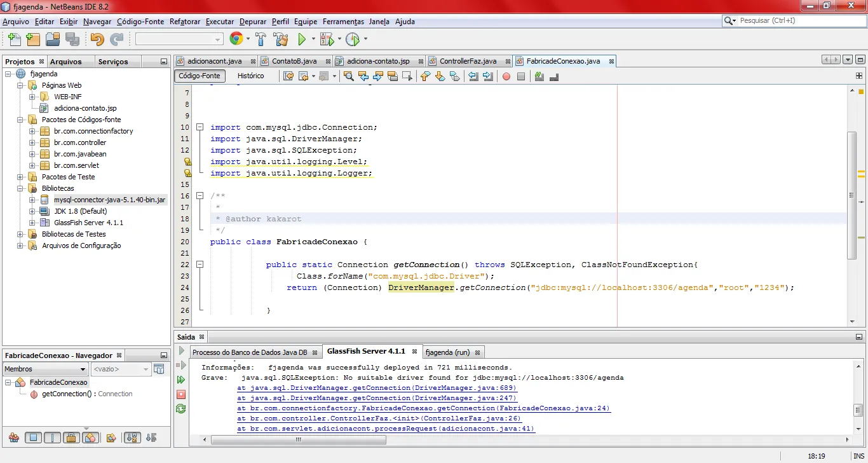The height and width of the screenshot is (463, 868).
Task: Click the Clean and Build broom icon
Action: 281,39
